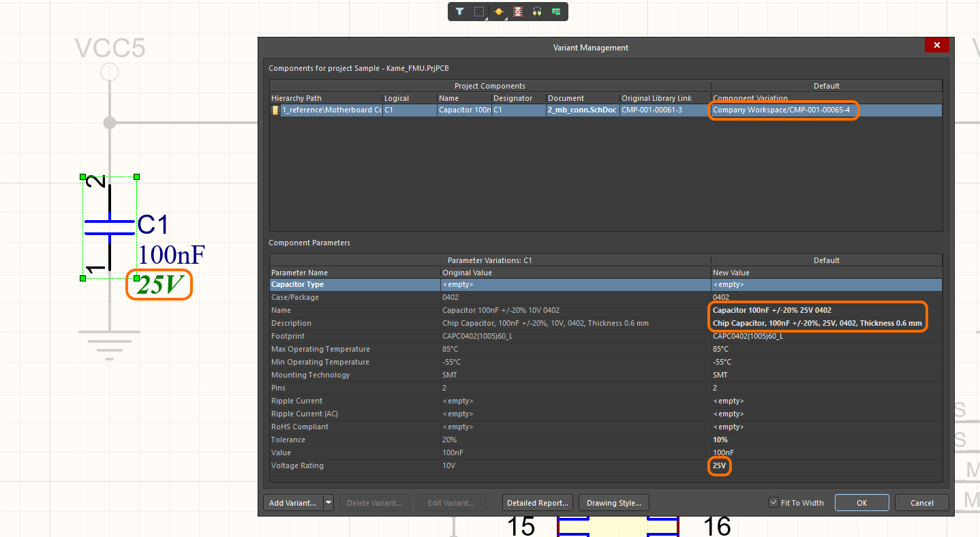980x537 pixels.
Task: Click the crossed-out chip not-fitted icon
Action: coord(518,12)
